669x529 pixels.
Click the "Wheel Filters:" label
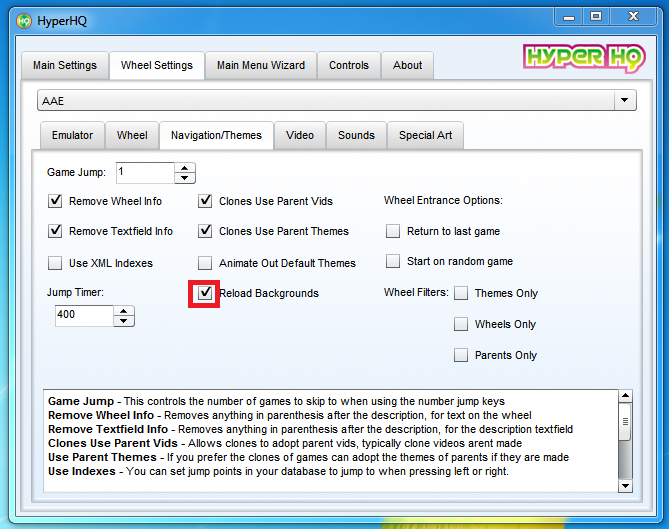coord(416,292)
